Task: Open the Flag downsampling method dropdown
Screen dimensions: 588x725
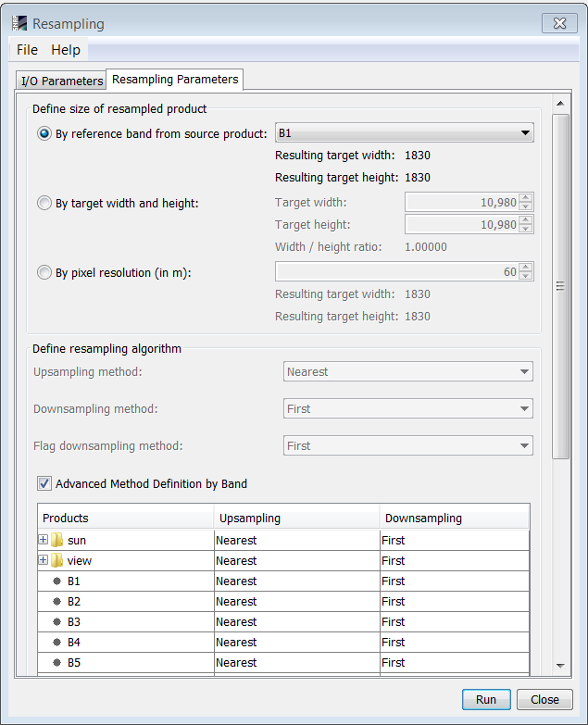Action: tap(408, 445)
